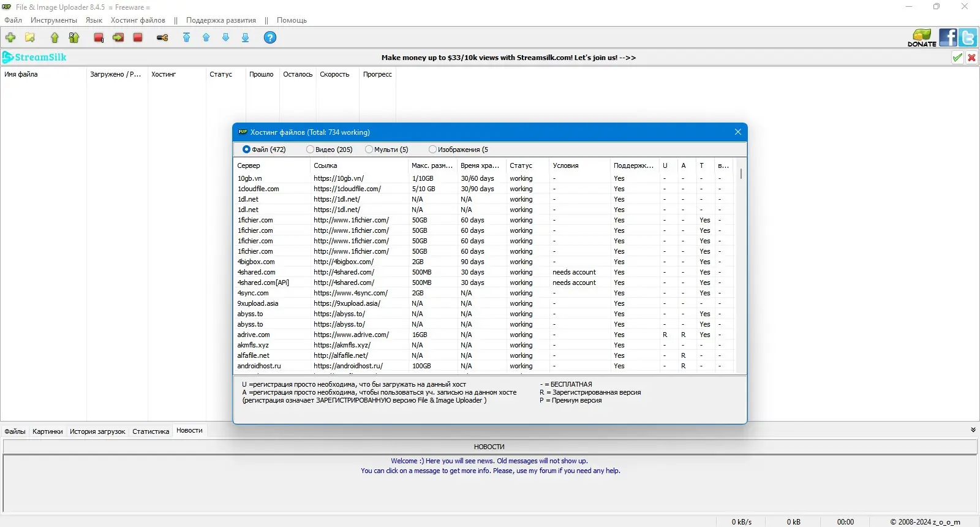Open the Facebook icon link
The height and width of the screenshot is (527, 980).
(948, 38)
